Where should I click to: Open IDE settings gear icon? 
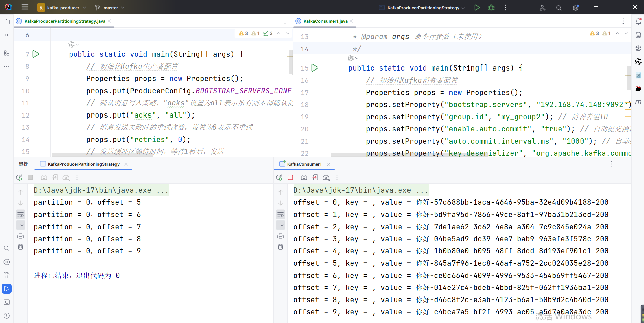pos(575,8)
